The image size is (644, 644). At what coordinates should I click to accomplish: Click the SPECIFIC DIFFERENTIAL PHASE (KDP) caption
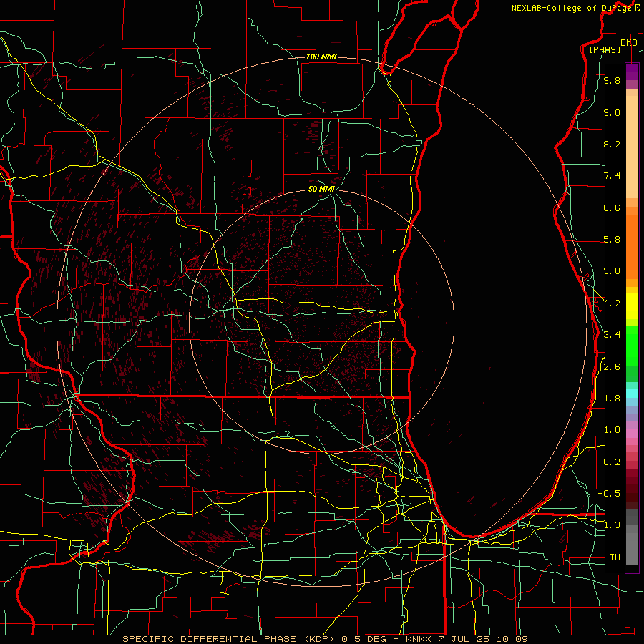coord(229,639)
